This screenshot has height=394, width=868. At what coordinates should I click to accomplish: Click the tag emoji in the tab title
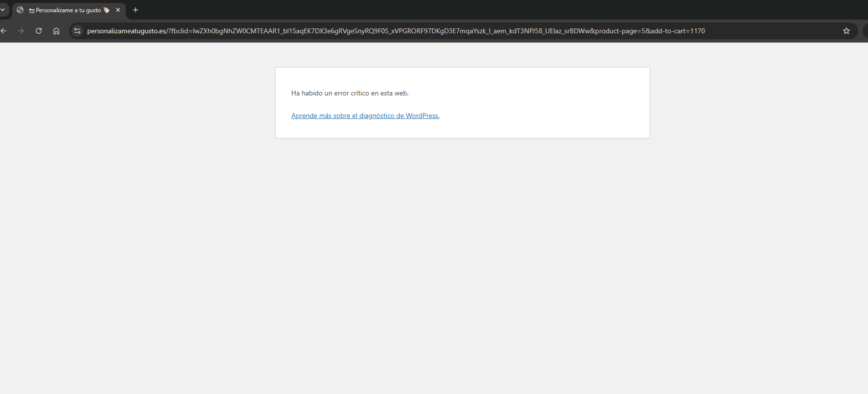[x=106, y=10]
